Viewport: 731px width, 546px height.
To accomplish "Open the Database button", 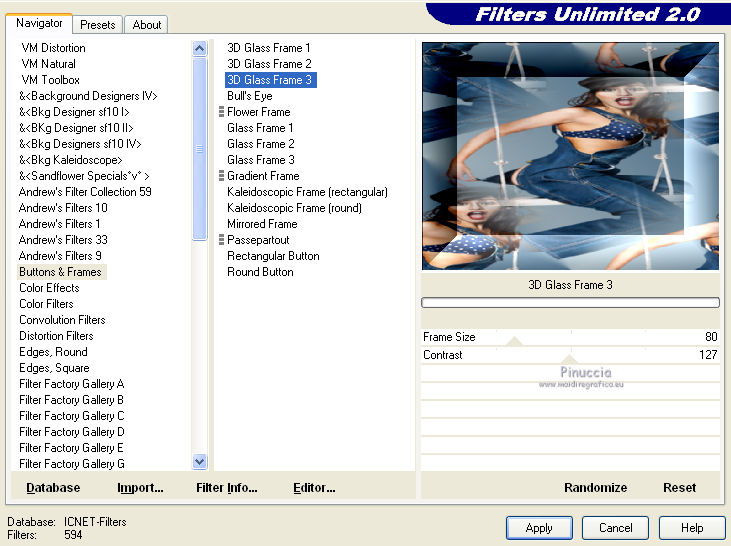I will point(53,487).
